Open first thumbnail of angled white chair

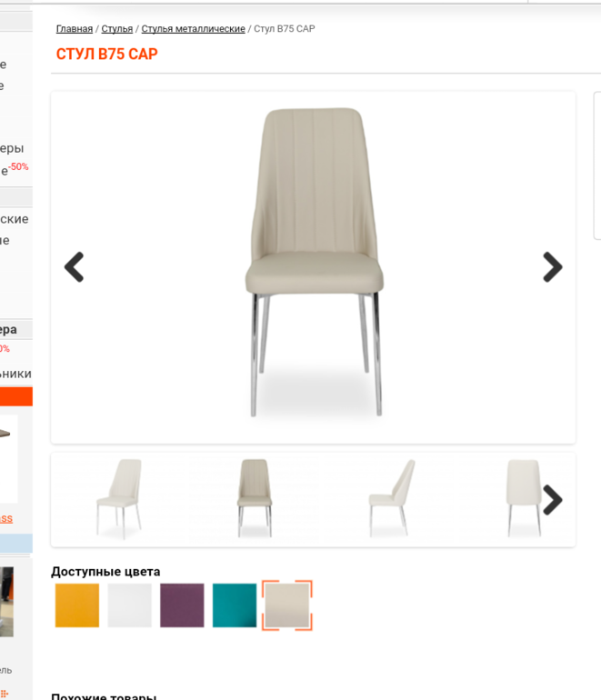(119, 499)
